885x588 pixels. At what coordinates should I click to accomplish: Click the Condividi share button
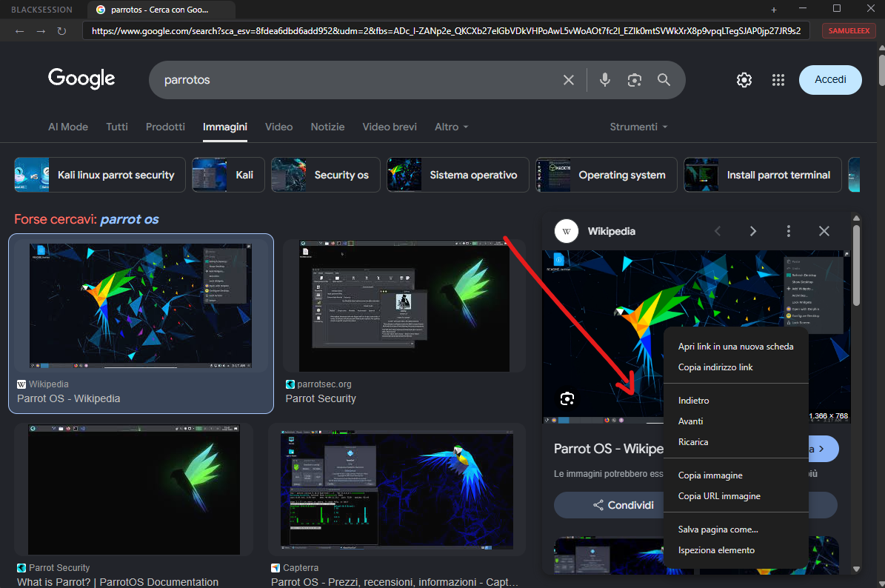[x=623, y=505]
